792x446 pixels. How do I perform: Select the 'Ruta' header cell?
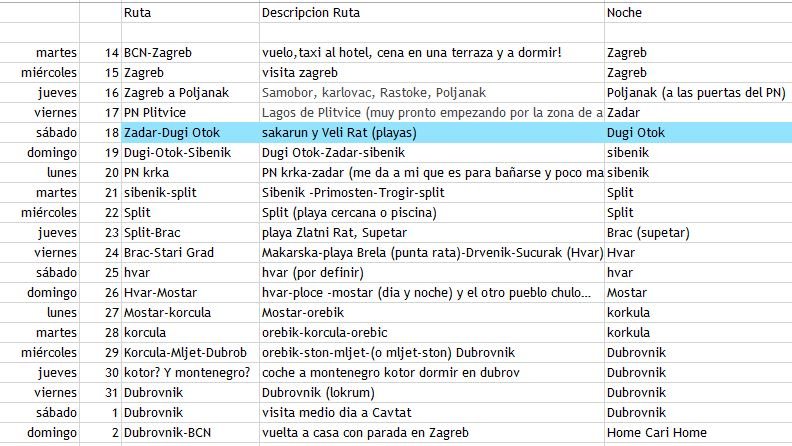pos(190,13)
